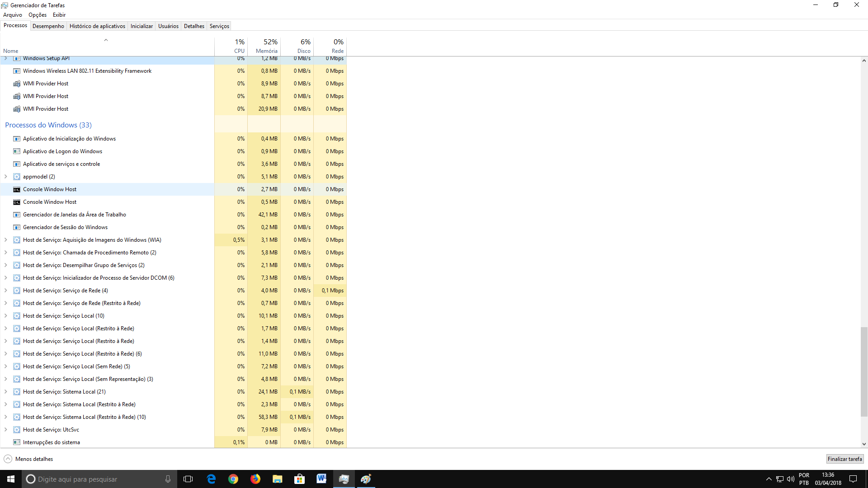
Task: Click the taskbar search field
Action: tap(99, 479)
